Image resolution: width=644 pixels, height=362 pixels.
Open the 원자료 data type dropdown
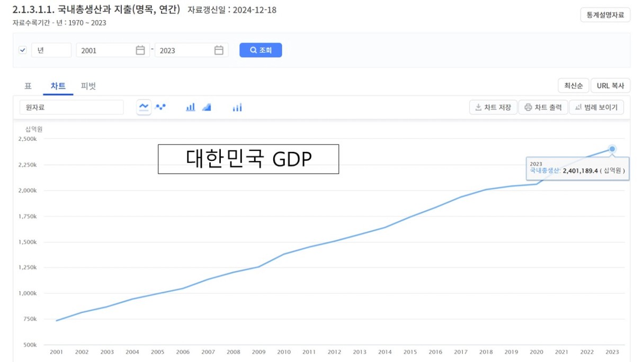click(71, 107)
